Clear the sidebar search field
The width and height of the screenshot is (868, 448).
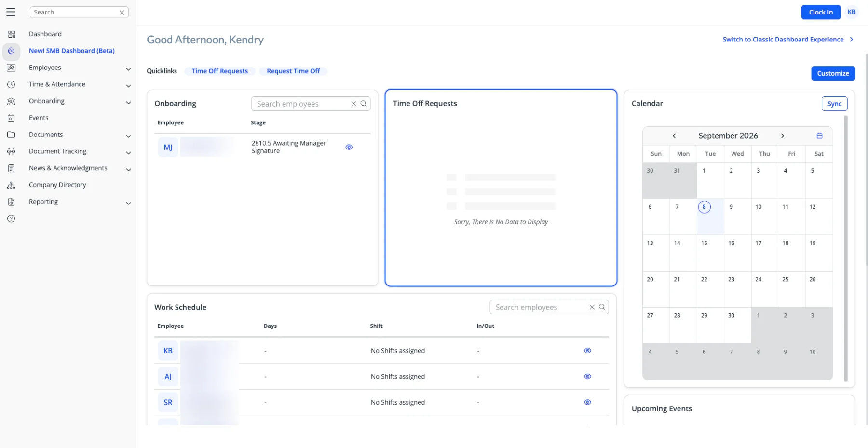(x=122, y=13)
